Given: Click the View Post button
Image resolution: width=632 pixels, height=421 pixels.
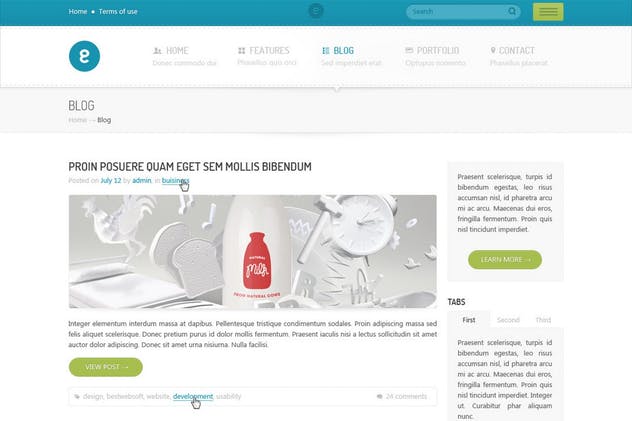Looking at the screenshot, I should pos(106,367).
